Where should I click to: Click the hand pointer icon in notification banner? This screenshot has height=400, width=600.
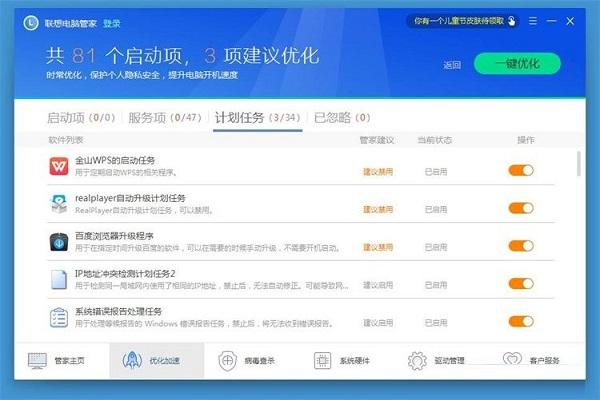coord(512,21)
